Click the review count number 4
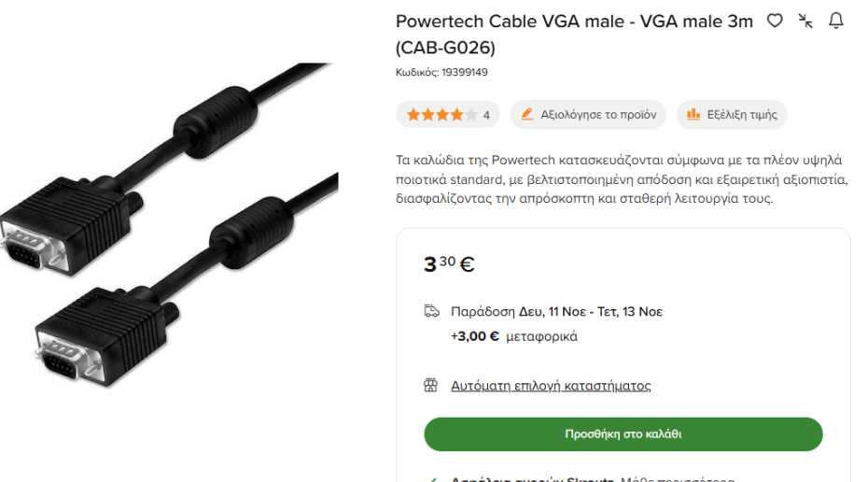 pos(486,115)
